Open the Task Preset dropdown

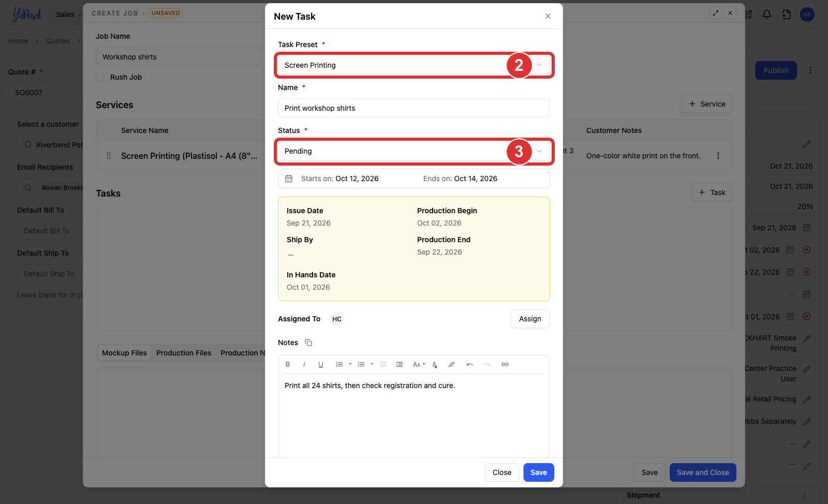point(414,65)
